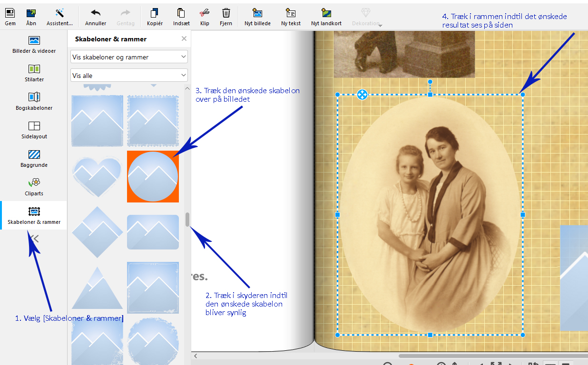The height and width of the screenshot is (365, 588).
Task: Close the Skabeloner & rammer panel
Action: tap(184, 39)
